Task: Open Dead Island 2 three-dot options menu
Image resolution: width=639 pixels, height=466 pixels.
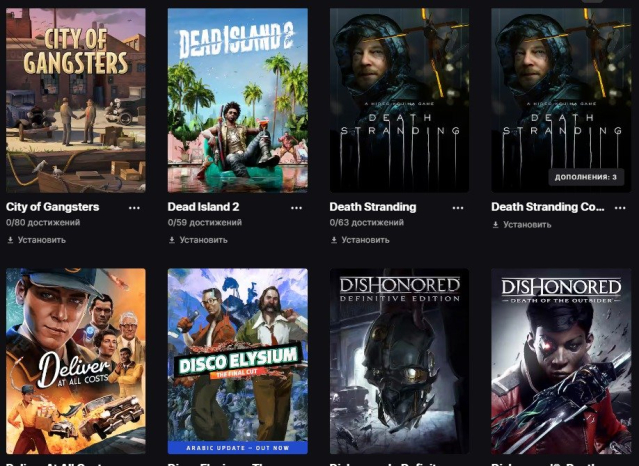Action: coord(296,208)
